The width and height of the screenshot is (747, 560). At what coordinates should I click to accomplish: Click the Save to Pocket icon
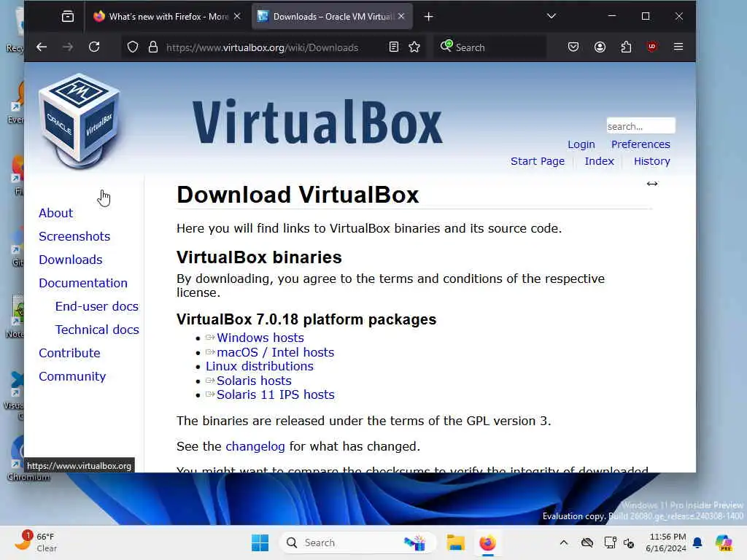pos(573,47)
